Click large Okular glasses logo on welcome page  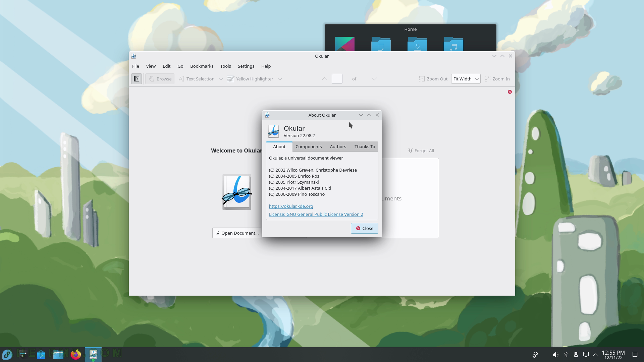point(237,192)
